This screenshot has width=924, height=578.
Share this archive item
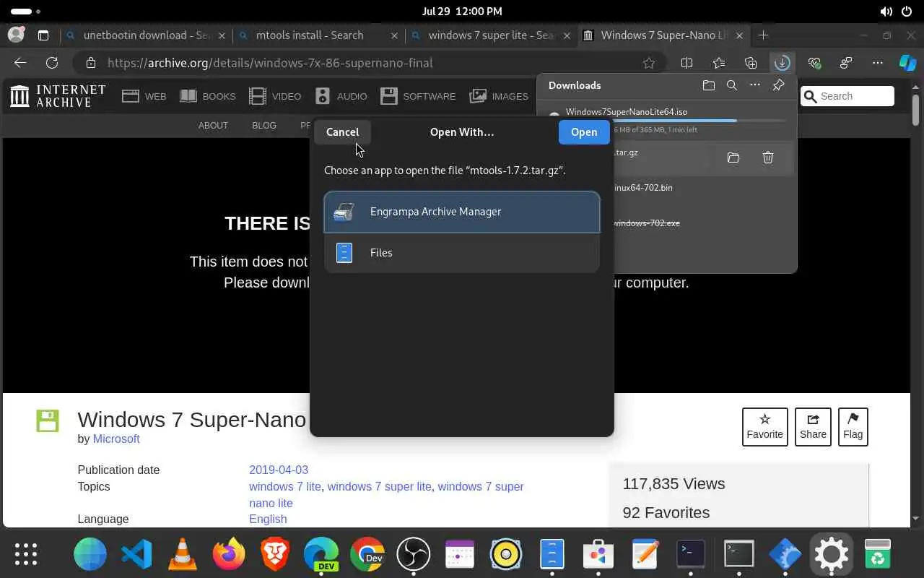813,427
